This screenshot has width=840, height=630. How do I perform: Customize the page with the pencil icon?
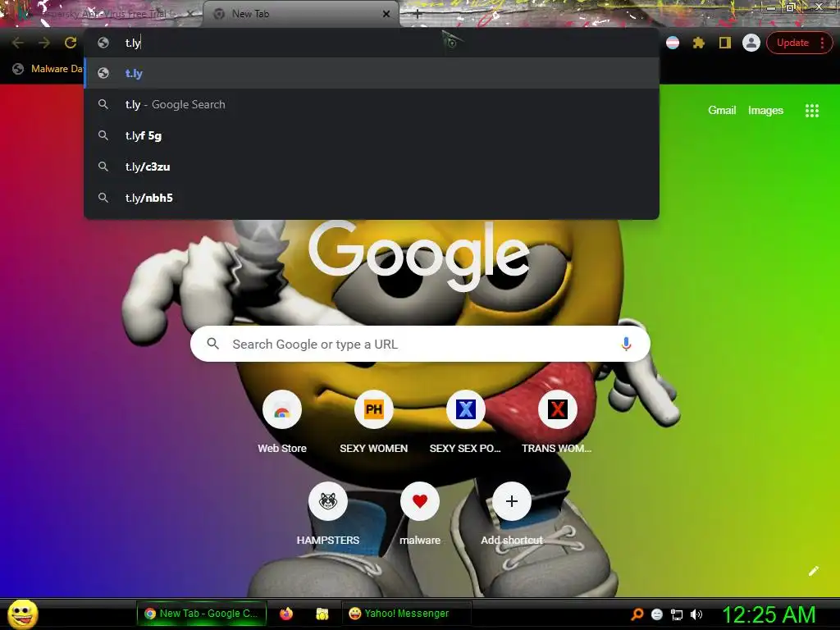coord(813,571)
